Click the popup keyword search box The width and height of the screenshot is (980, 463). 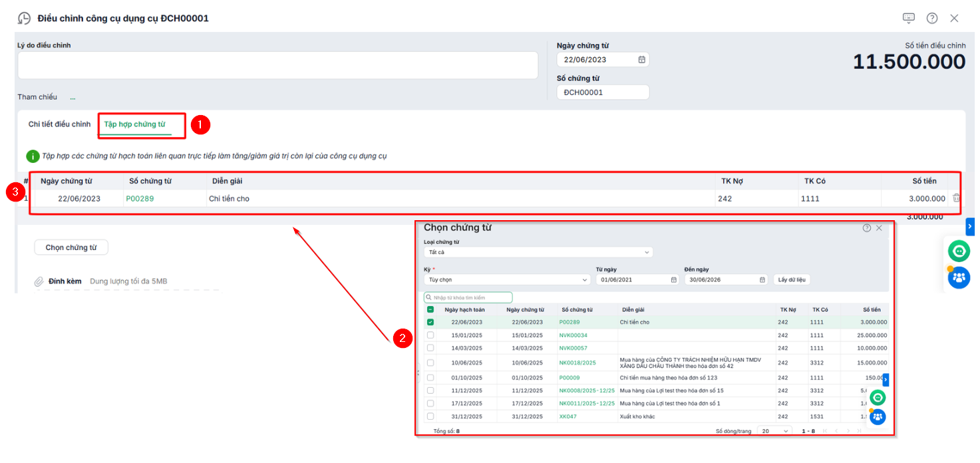[x=468, y=297]
